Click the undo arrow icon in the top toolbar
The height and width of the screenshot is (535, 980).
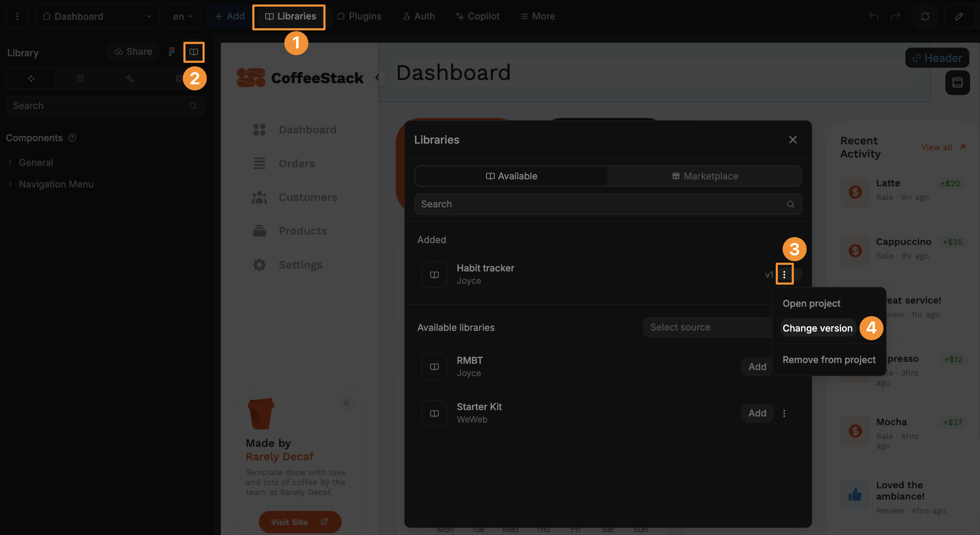tap(873, 16)
